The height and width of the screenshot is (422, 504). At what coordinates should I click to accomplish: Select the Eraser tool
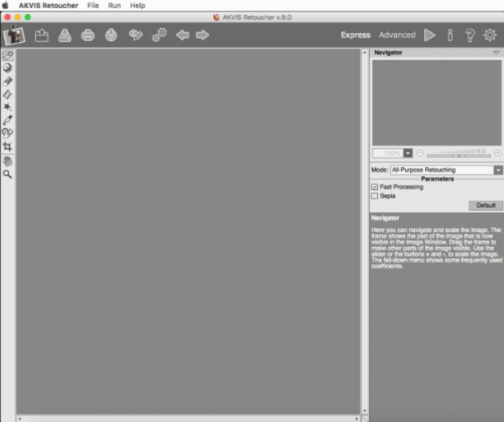click(x=7, y=81)
